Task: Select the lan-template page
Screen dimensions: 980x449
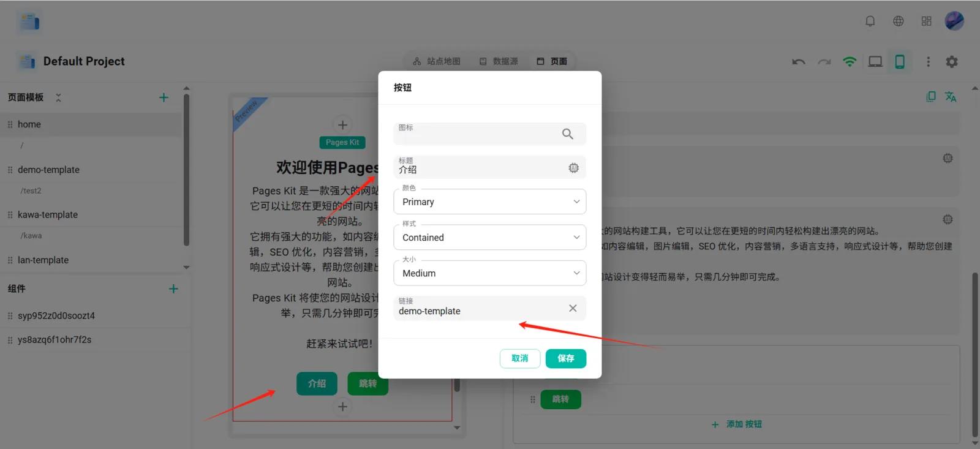Action: [92, 260]
